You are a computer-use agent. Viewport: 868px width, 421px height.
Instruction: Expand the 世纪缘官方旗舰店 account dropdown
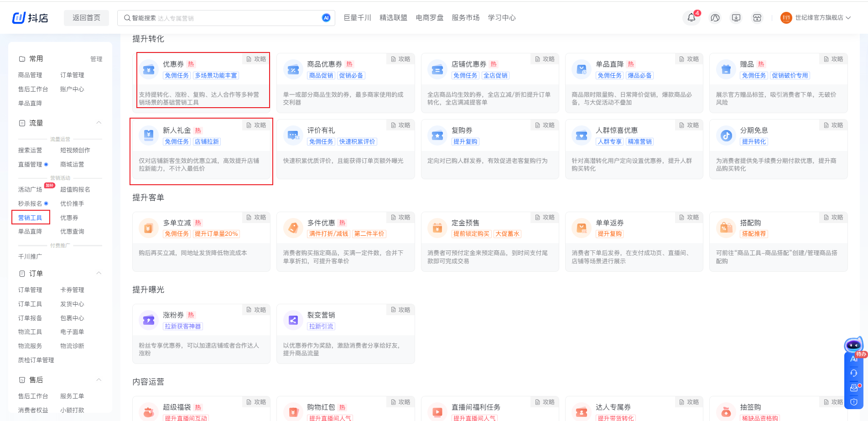click(848, 18)
